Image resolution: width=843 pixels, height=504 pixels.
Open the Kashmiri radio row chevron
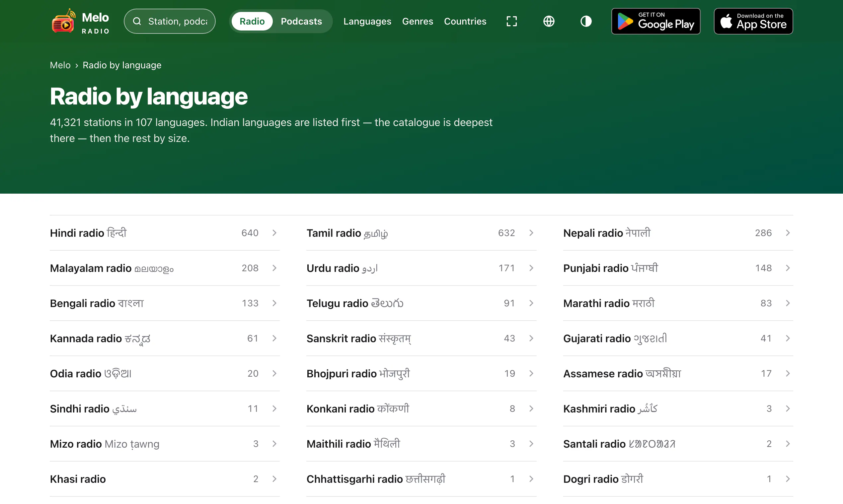(x=788, y=409)
